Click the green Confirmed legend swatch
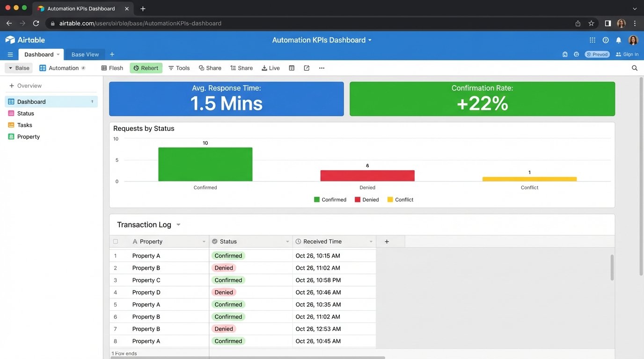The image size is (644, 359). [x=317, y=200]
